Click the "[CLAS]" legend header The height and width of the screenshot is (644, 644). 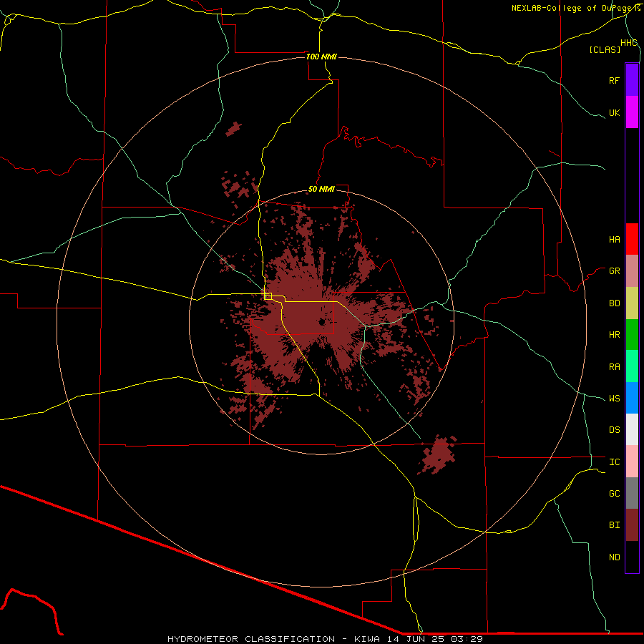605,50
